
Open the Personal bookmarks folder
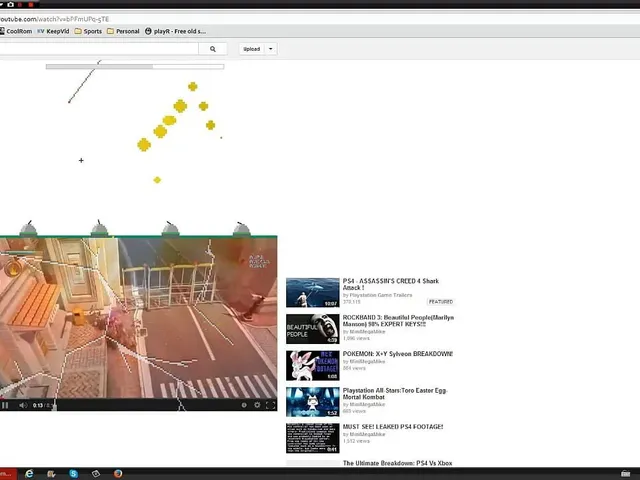click(x=123, y=31)
